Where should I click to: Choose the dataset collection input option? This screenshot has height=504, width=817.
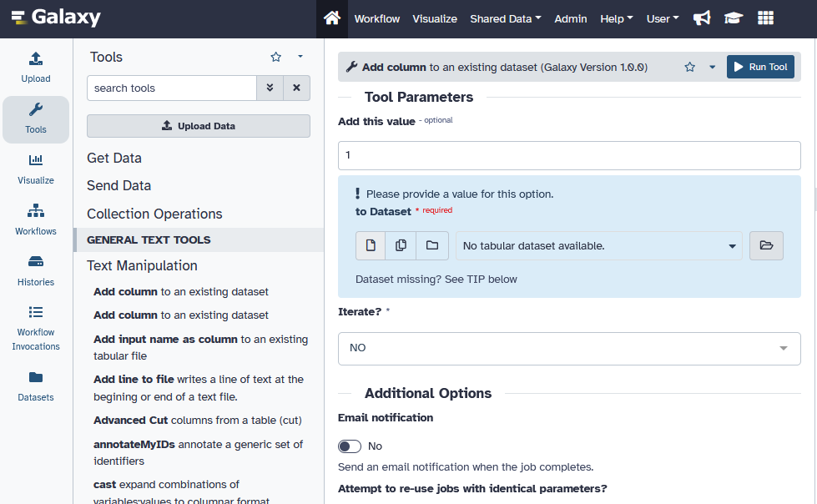pos(431,245)
